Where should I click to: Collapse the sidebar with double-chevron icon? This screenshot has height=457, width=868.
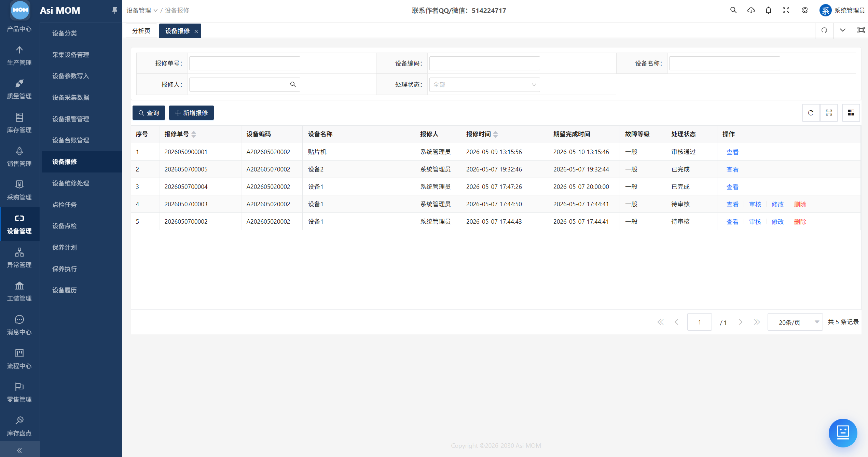(19, 450)
